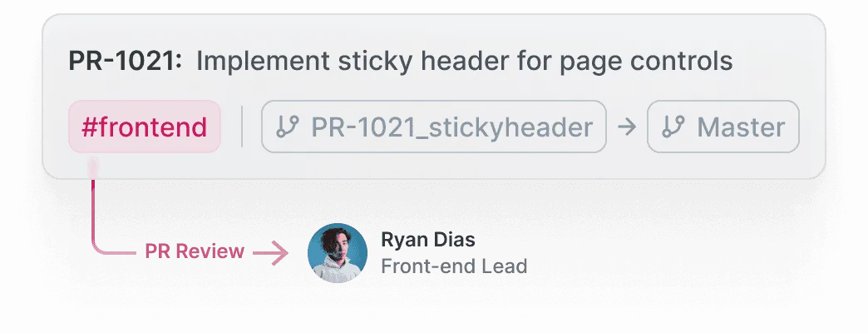Click the PR-1021: identifier

click(125, 61)
